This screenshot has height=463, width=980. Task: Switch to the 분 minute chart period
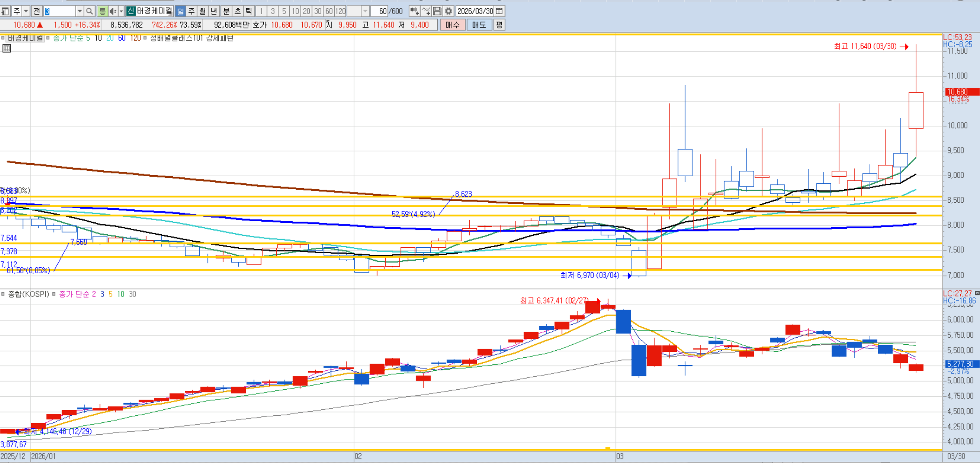click(226, 11)
